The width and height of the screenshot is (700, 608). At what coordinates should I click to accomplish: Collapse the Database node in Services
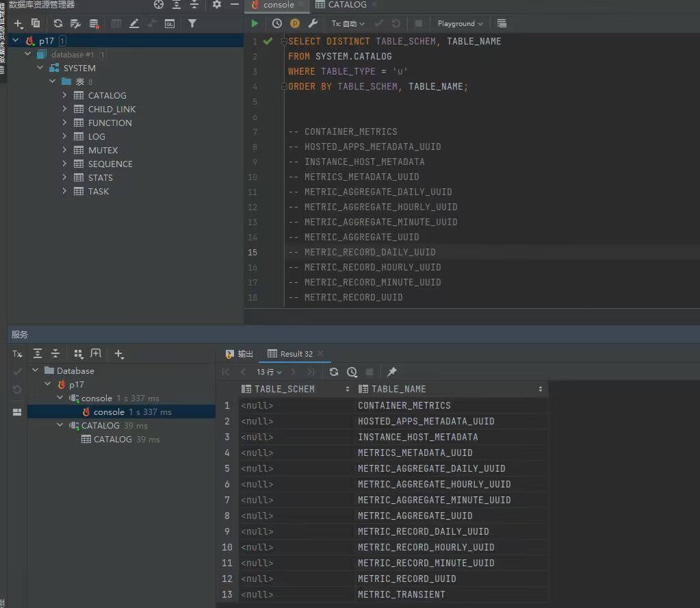point(36,370)
